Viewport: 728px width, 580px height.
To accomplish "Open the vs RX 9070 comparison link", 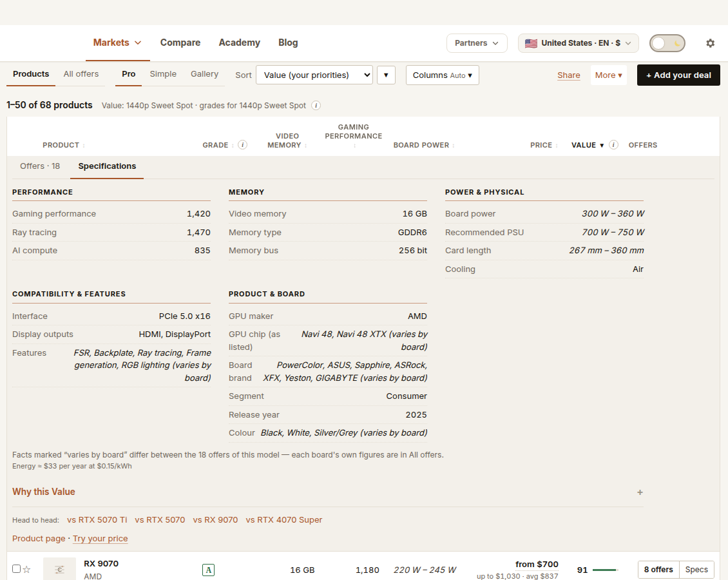I will (x=215, y=520).
